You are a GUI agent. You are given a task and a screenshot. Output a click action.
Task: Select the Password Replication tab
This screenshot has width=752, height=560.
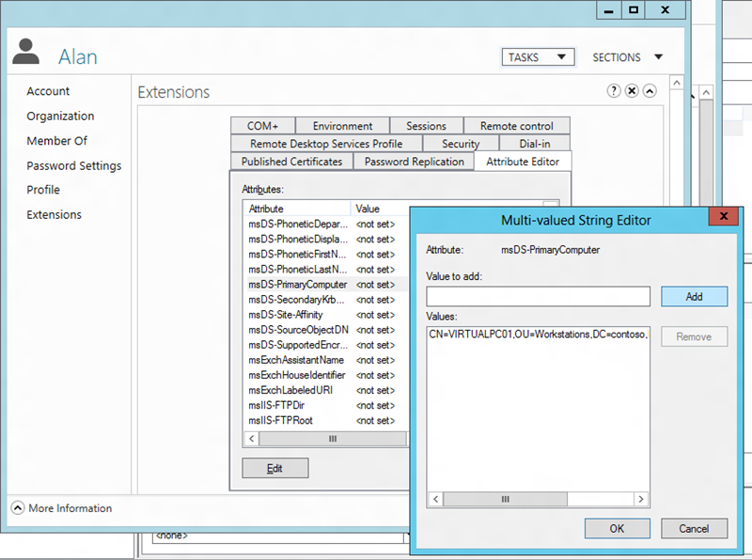pos(414,162)
